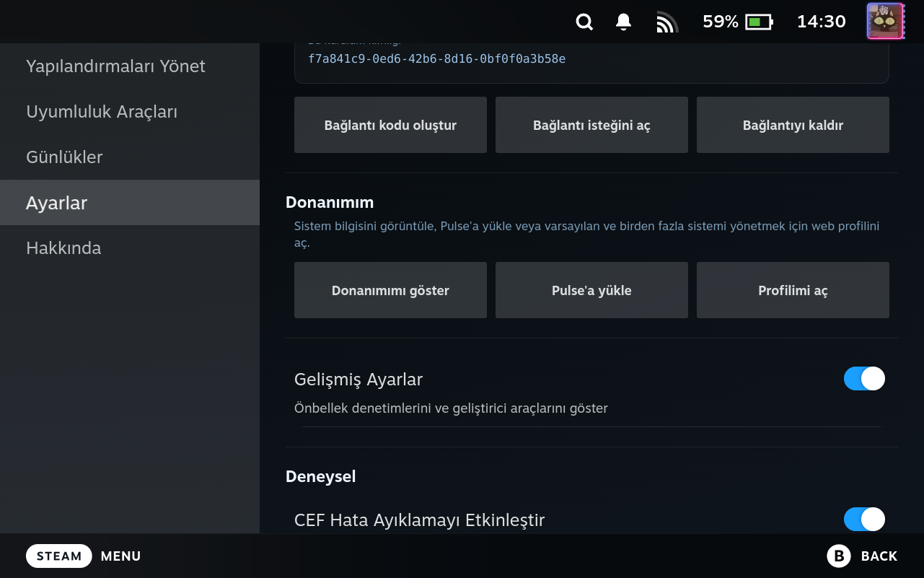Viewport: 924px width, 578px height.
Task: Open Günlükler sidebar entry
Action: (x=130, y=157)
